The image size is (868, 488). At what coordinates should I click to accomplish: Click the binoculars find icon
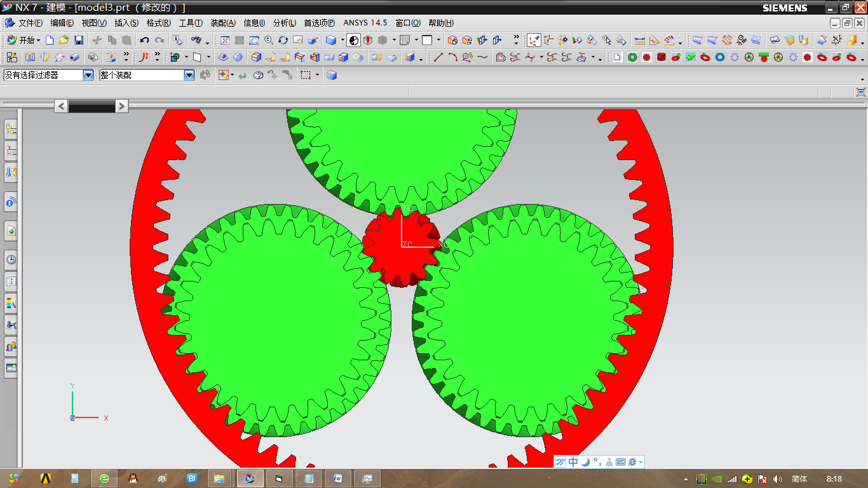pyautogui.click(x=196, y=40)
